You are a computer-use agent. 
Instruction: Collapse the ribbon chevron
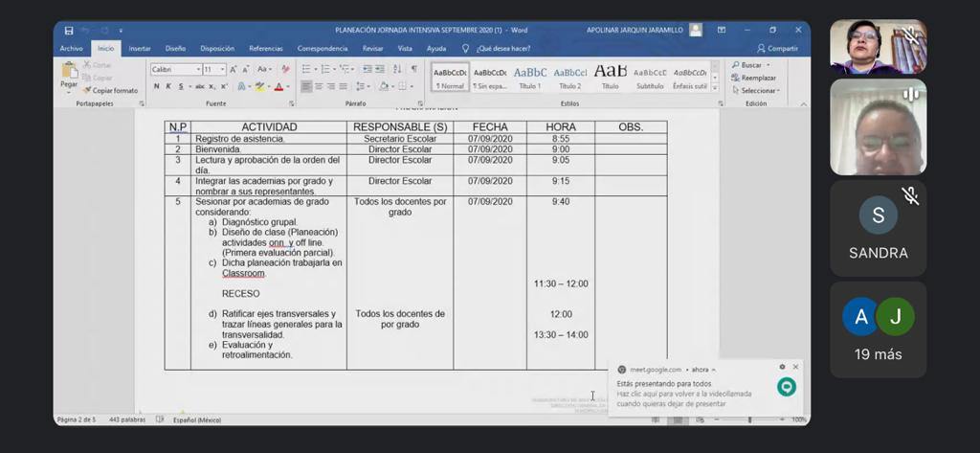pyautogui.click(x=803, y=103)
